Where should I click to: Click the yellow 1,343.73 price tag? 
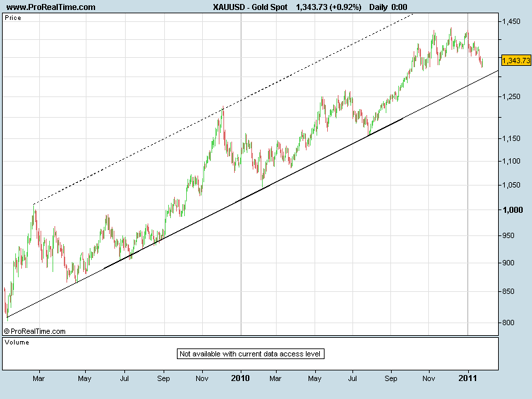[x=516, y=61]
